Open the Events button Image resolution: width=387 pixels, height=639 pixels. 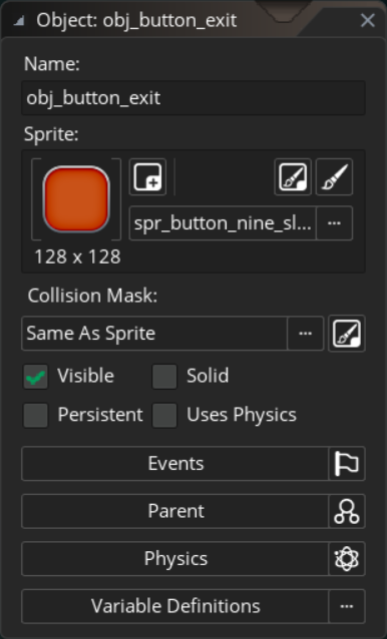(175, 464)
